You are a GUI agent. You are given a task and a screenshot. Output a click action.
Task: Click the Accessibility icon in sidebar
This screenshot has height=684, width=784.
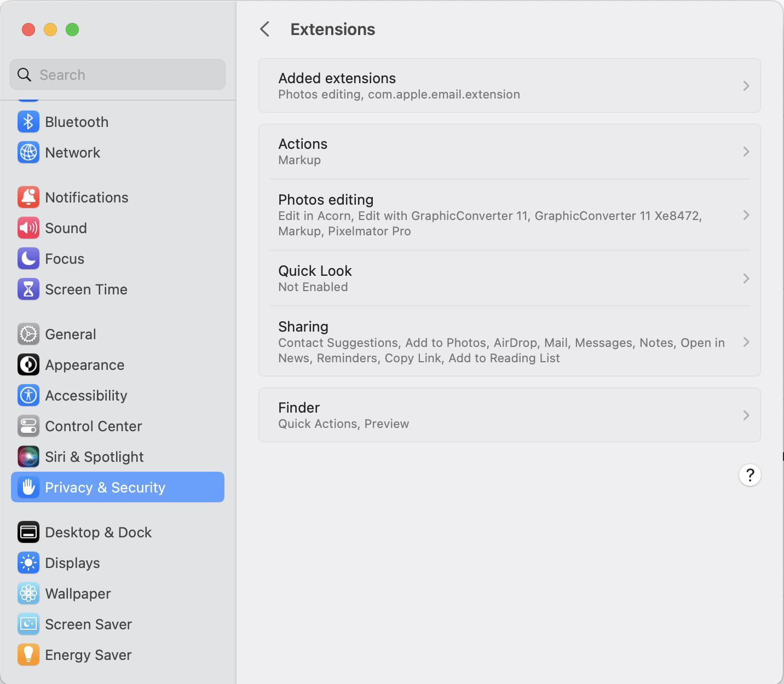click(28, 396)
